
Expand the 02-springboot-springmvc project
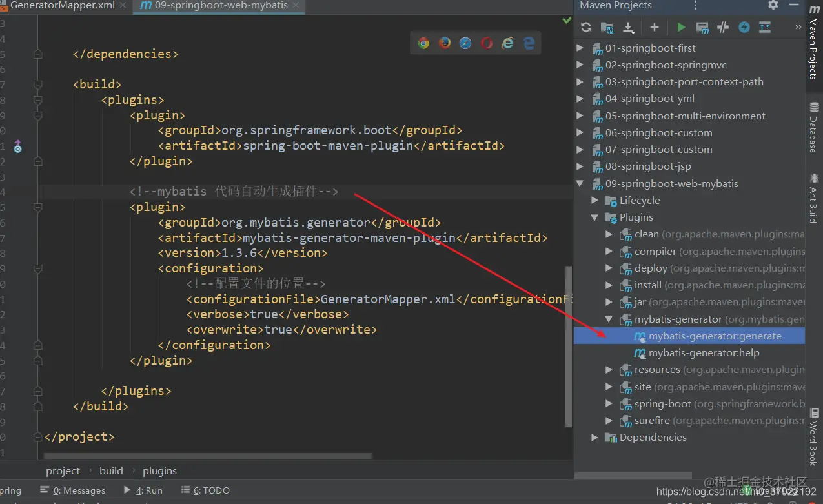(580, 65)
